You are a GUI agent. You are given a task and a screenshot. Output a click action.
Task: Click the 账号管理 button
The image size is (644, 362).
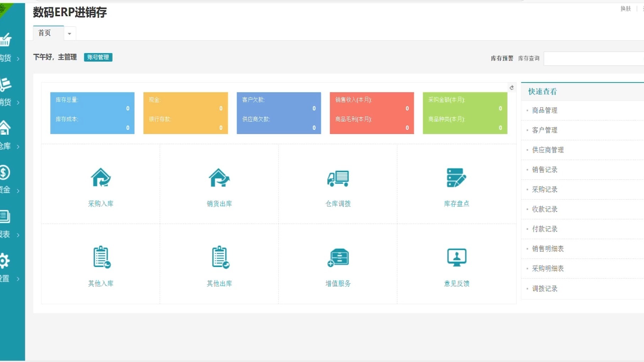98,57
